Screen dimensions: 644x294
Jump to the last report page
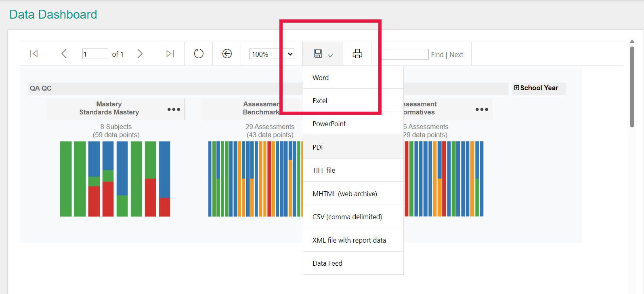pos(170,54)
